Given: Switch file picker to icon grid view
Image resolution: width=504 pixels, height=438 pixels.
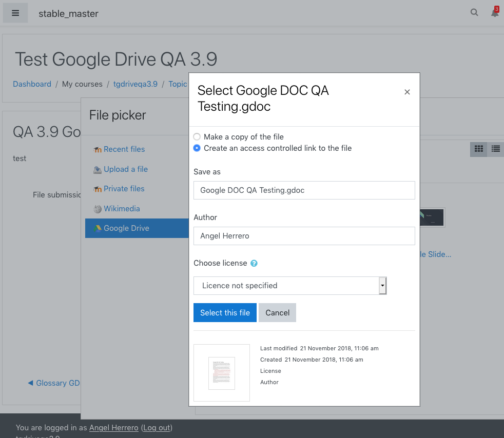Looking at the screenshot, I should click(x=479, y=149).
